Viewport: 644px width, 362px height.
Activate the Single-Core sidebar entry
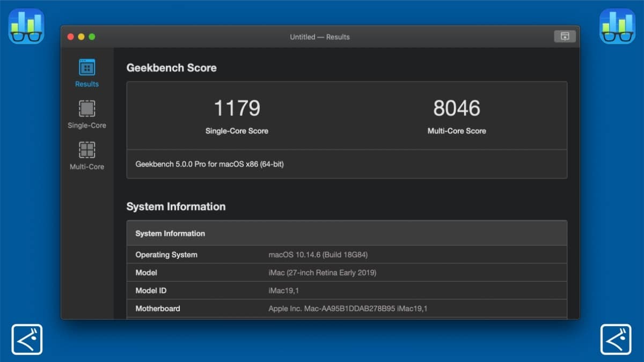tap(86, 114)
